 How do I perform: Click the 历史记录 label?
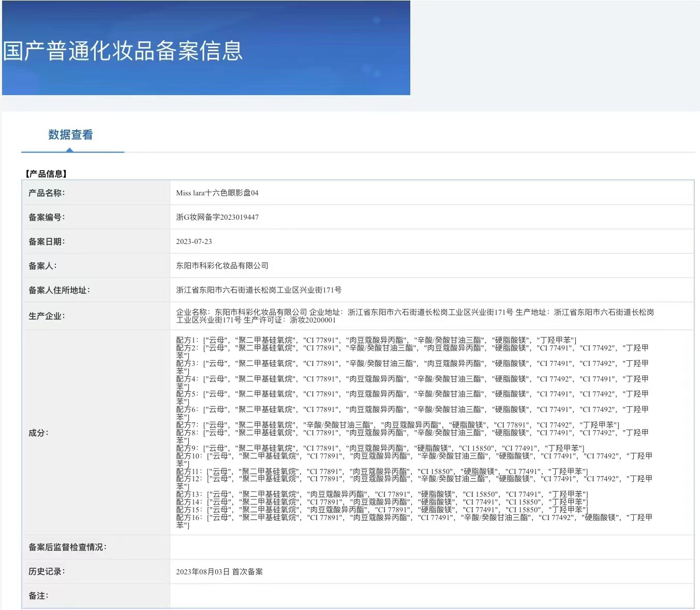(47, 571)
